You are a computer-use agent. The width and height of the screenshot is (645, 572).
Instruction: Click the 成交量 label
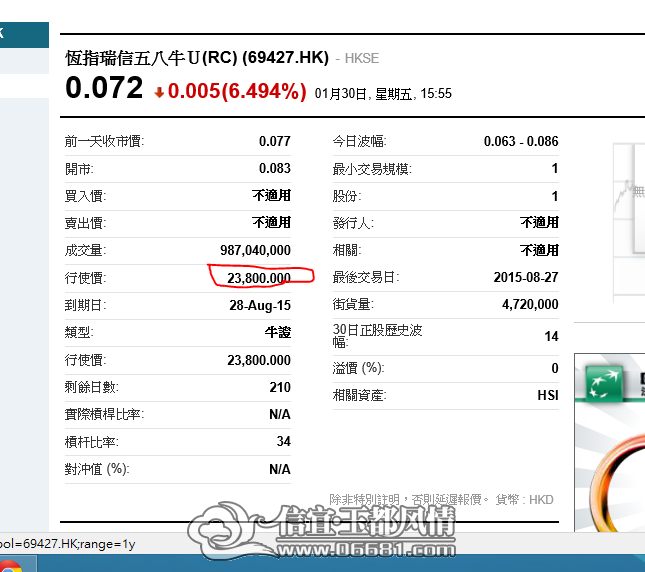pyautogui.click(x=85, y=250)
